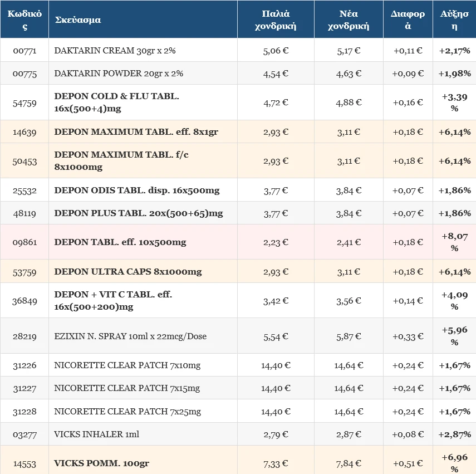The width and height of the screenshot is (476, 474).
Task: Select DAKTARIN CREAM 30gr x 2% product name
Action: pyautogui.click(x=115, y=50)
